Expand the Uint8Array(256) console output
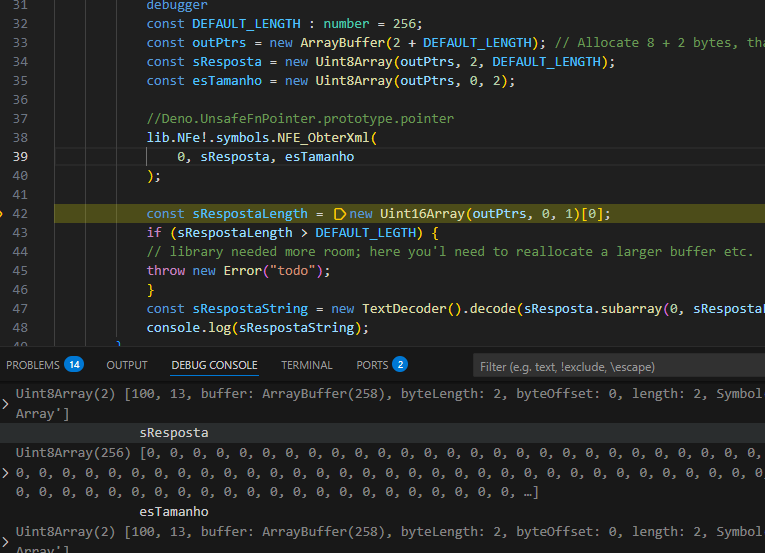The width and height of the screenshot is (765, 553). point(5,472)
